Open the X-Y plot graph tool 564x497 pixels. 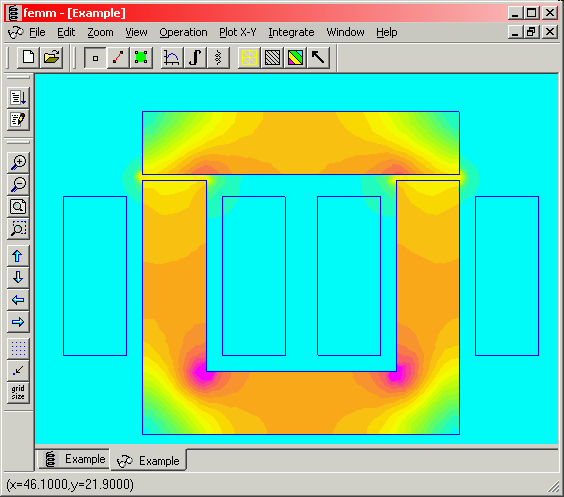tap(172, 58)
